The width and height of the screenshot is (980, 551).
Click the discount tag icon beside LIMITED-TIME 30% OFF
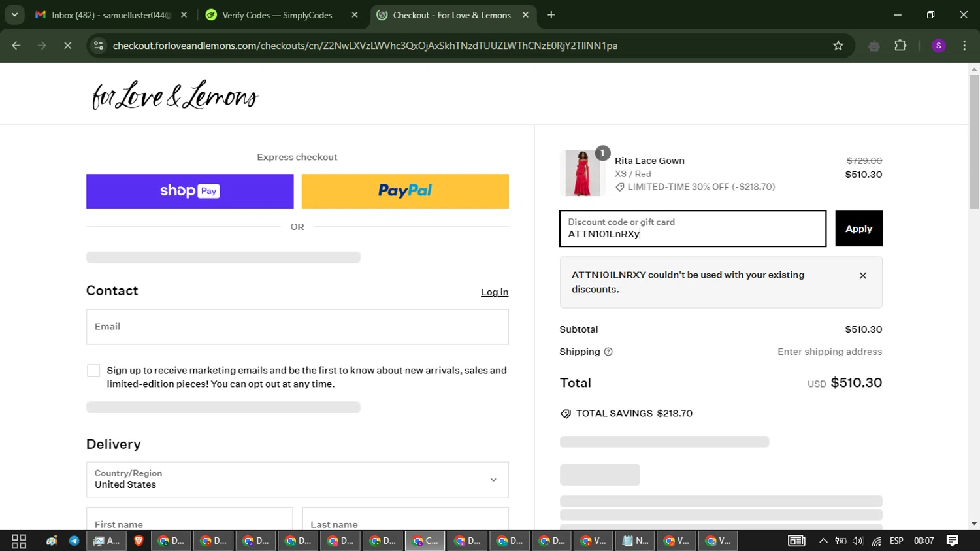[620, 187]
